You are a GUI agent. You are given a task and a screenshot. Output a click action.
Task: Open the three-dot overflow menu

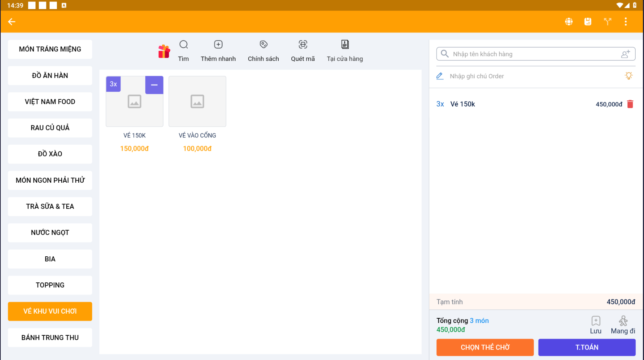[626, 22]
